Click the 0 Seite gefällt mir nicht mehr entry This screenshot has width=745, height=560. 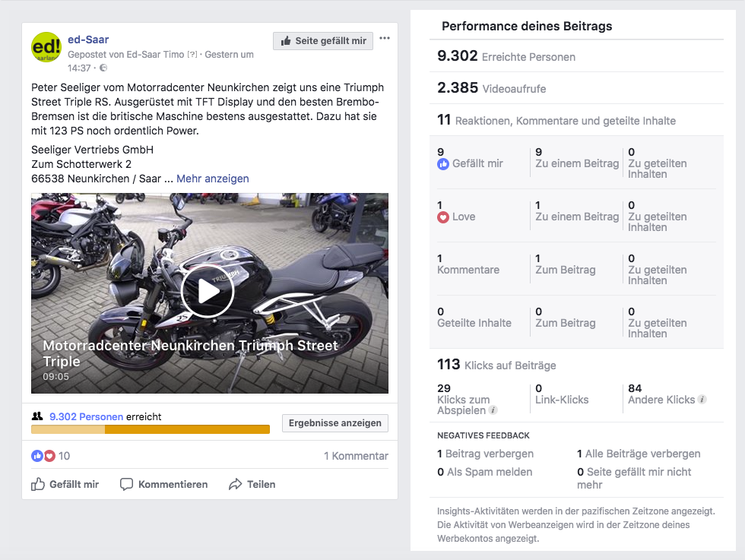tap(634, 478)
